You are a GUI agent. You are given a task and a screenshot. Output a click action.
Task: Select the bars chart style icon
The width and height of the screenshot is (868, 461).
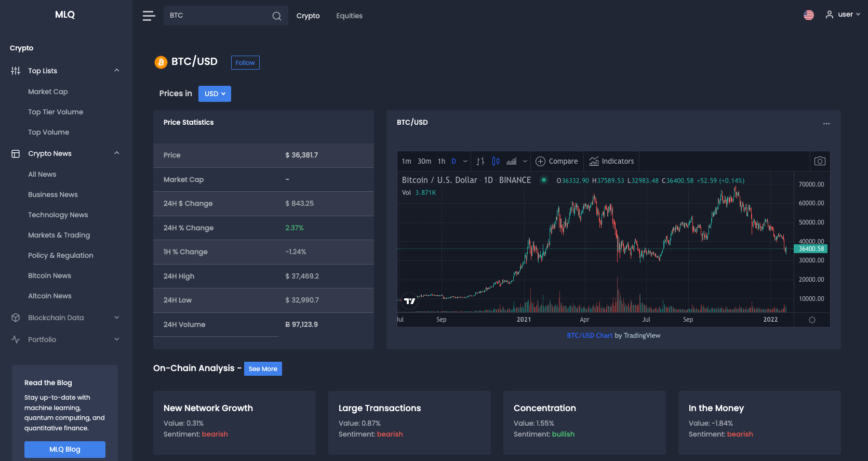click(x=480, y=161)
